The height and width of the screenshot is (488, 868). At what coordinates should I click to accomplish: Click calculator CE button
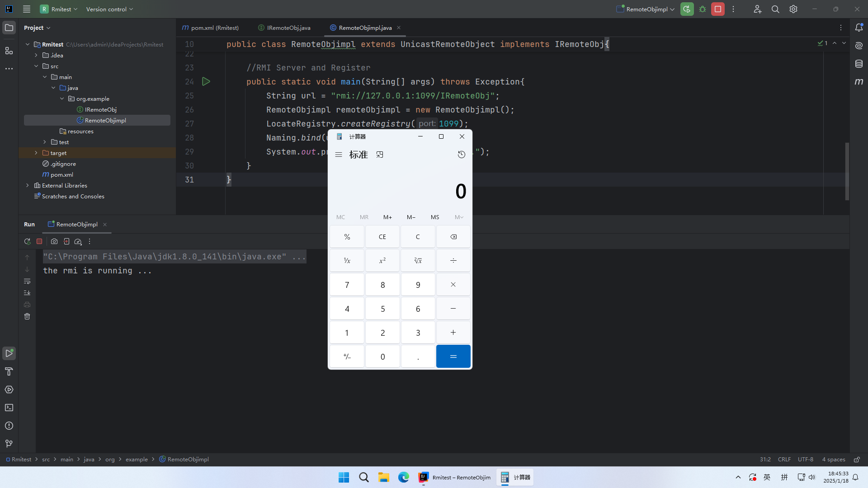point(382,237)
